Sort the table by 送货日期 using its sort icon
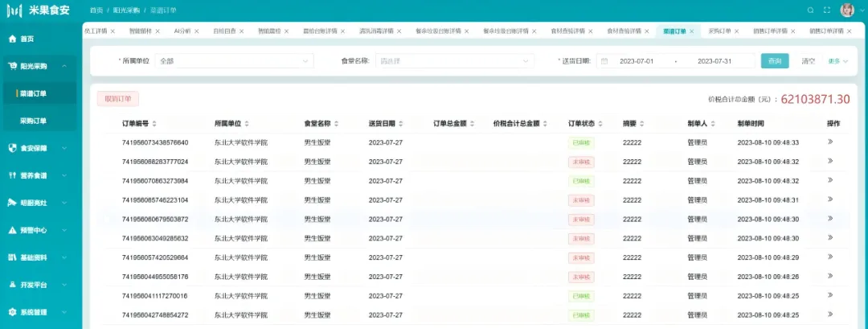The image size is (868, 329). tap(401, 124)
